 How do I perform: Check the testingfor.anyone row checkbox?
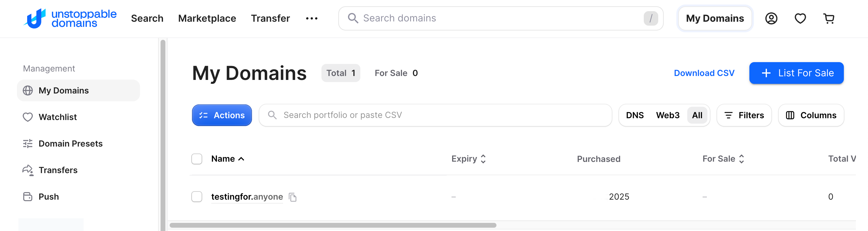click(x=197, y=197)
